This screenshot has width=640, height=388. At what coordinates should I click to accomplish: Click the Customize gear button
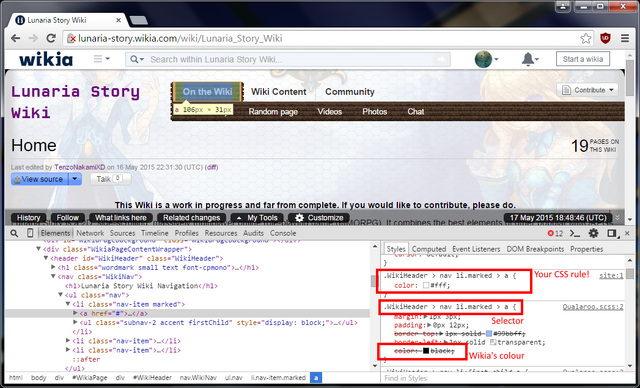(319, 218)
